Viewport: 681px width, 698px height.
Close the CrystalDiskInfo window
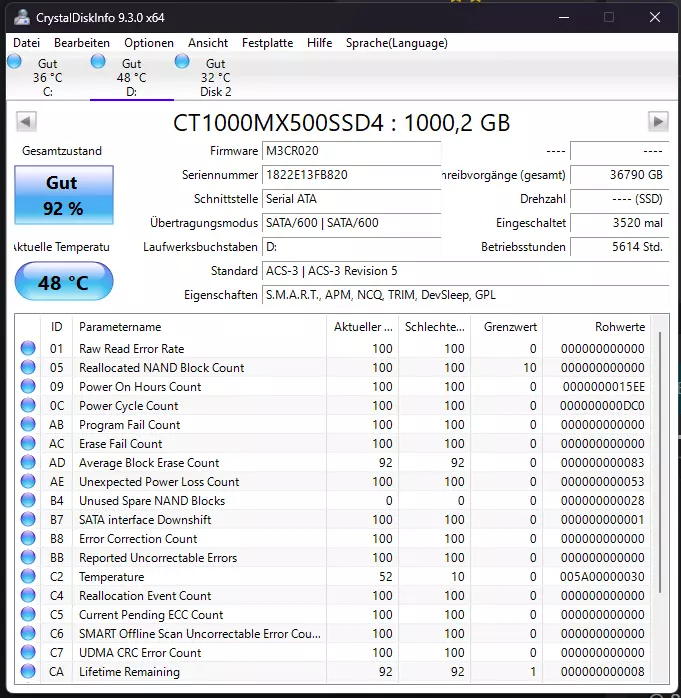[x=655, y=17]
